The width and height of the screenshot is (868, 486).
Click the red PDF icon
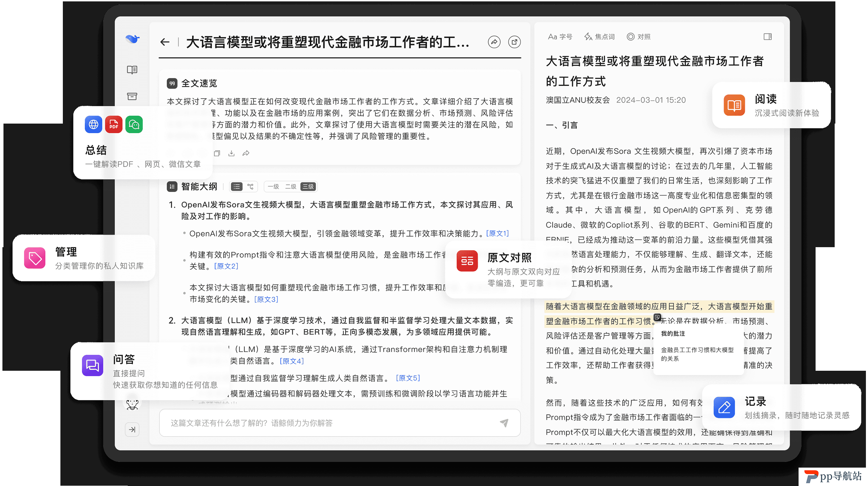114,124
